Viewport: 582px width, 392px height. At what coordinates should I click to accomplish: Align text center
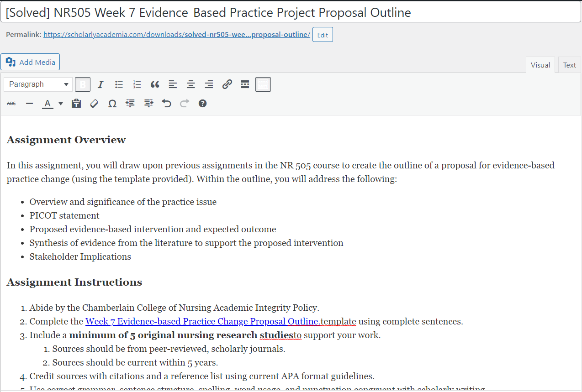pyautogui.click(x=191, y=84)
